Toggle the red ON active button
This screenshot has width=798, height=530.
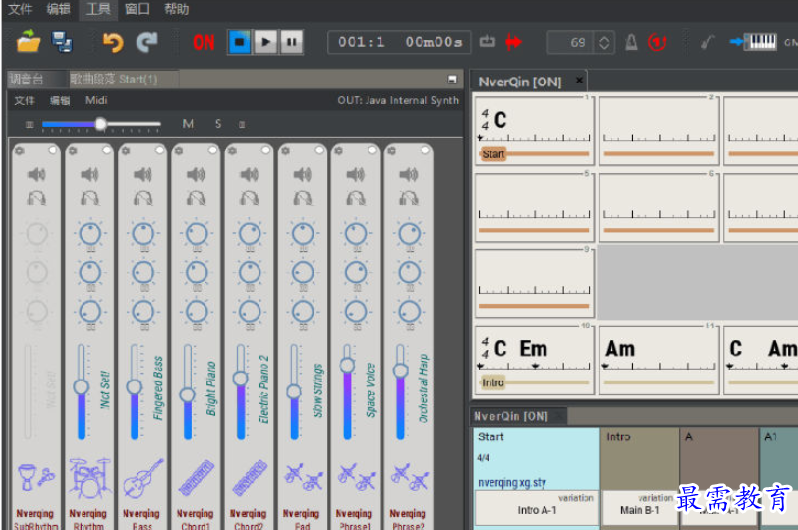pyautogui.click(x=204, y=42)
